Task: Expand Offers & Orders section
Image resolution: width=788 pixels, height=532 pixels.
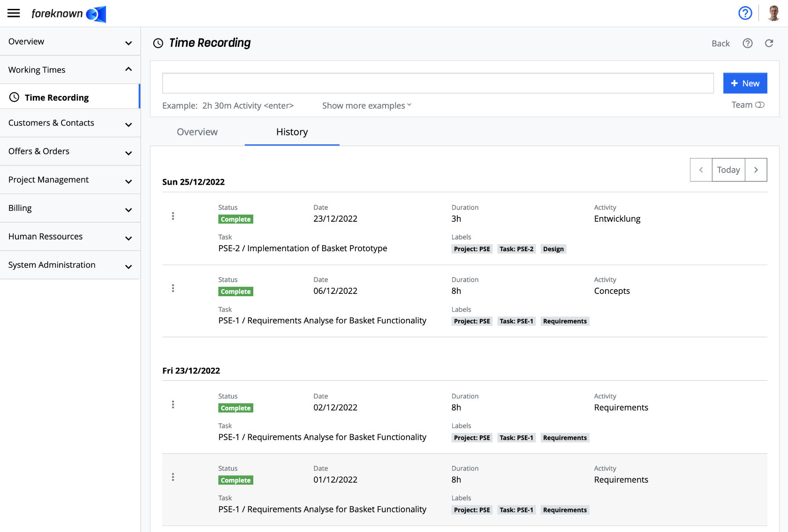Action: [x=70, y=151]
